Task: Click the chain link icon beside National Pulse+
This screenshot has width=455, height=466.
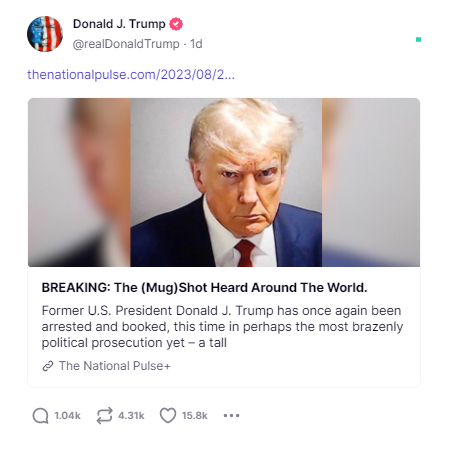Action: pyautogui.click(x=48, y=366)
